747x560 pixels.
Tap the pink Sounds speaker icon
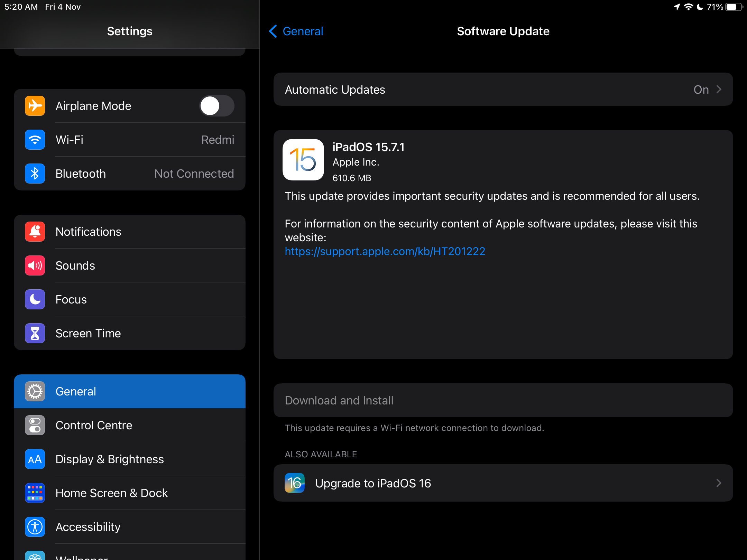[35, 265]
